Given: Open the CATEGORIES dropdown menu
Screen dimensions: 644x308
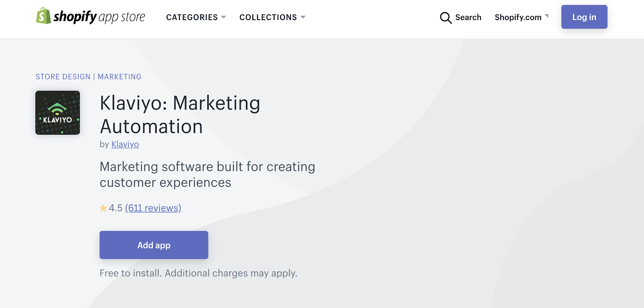Looking at the screenshot, I should 196,17.
